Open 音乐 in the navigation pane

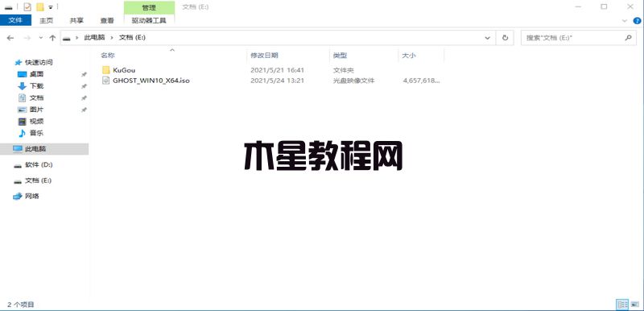click(x=36, y=133)
